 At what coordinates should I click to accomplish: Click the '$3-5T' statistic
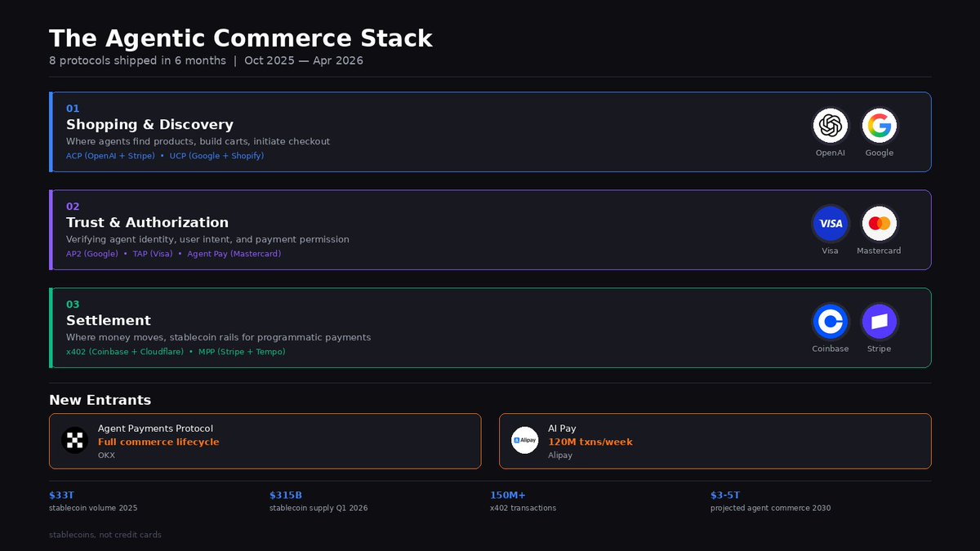pos(725,495)
